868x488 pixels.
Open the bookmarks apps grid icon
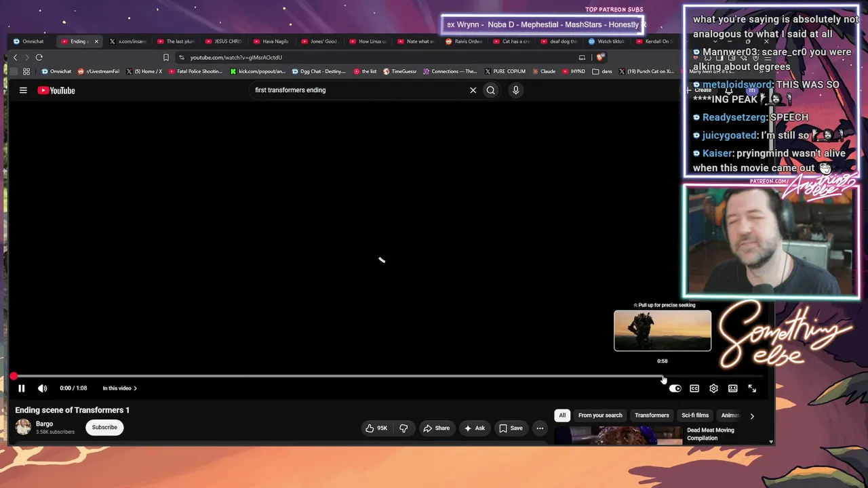tap(26, 71)
